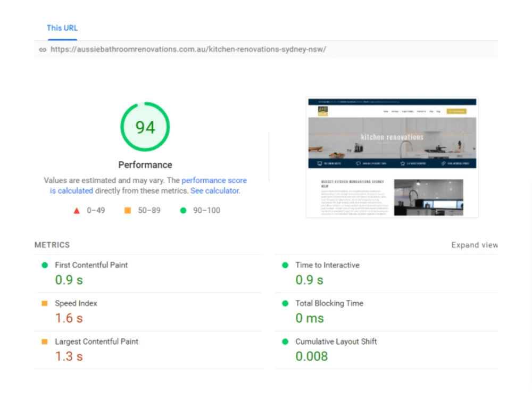Click the orange square 50–89 legend icon
Screen dimensions: 532x399
(128, 210)
